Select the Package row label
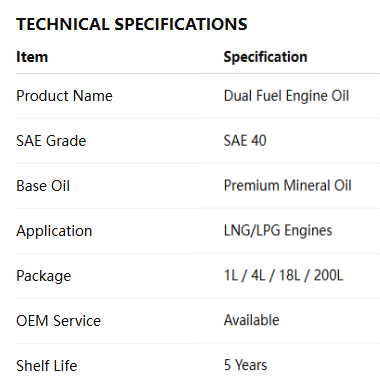The width and height of the screenshot is (380, 380). pos(44,276)
